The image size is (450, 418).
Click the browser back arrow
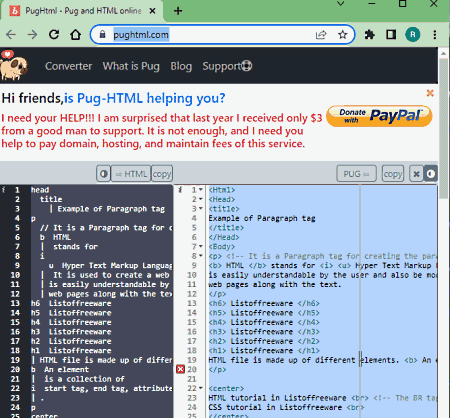coord(11,35)
